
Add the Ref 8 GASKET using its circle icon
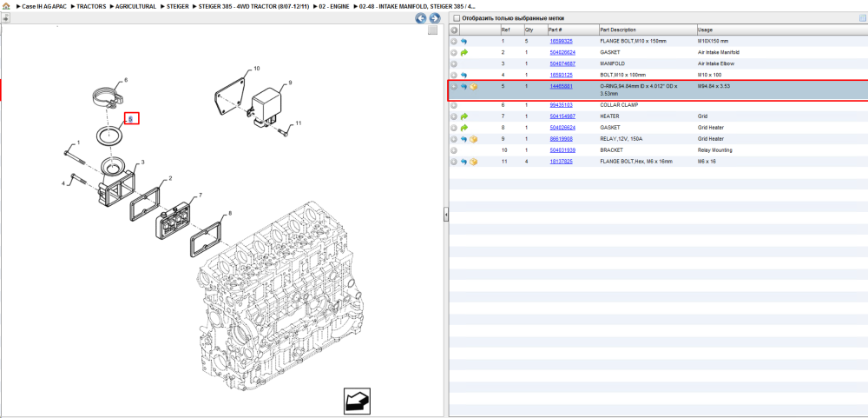(454, 128)
